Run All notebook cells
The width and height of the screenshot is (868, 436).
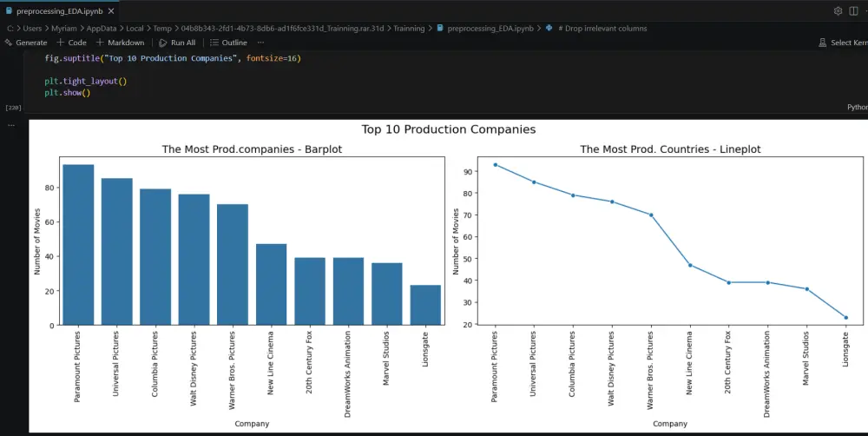point(177,43)
